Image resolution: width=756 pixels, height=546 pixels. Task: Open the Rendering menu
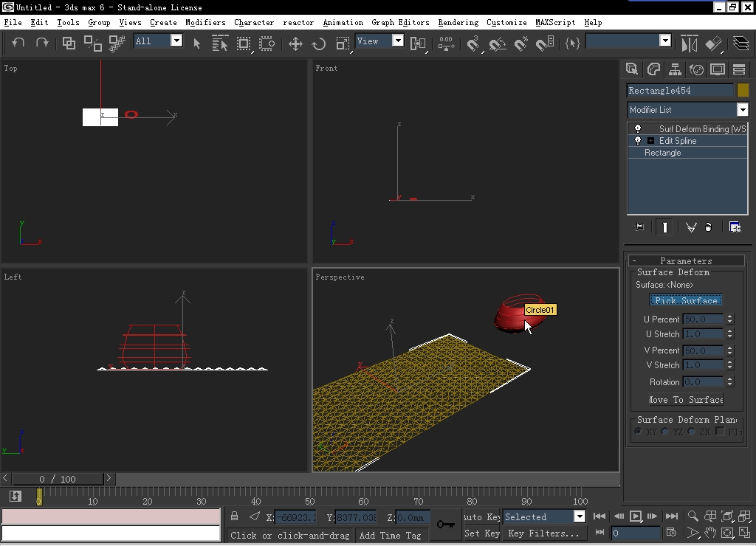click(458, 22)
